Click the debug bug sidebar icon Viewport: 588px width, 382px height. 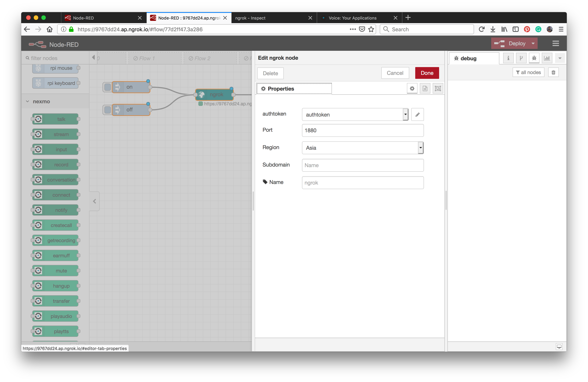[x=534, y=58]
